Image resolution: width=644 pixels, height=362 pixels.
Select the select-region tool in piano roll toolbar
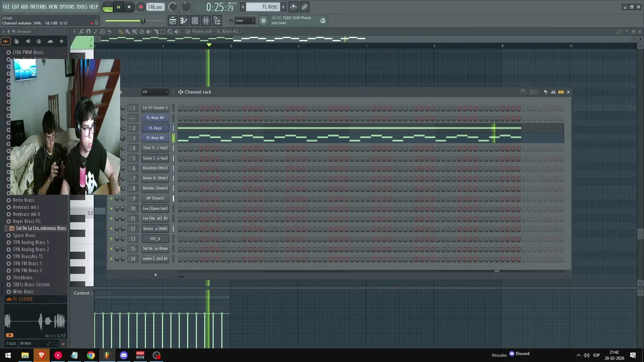(163, 32)
